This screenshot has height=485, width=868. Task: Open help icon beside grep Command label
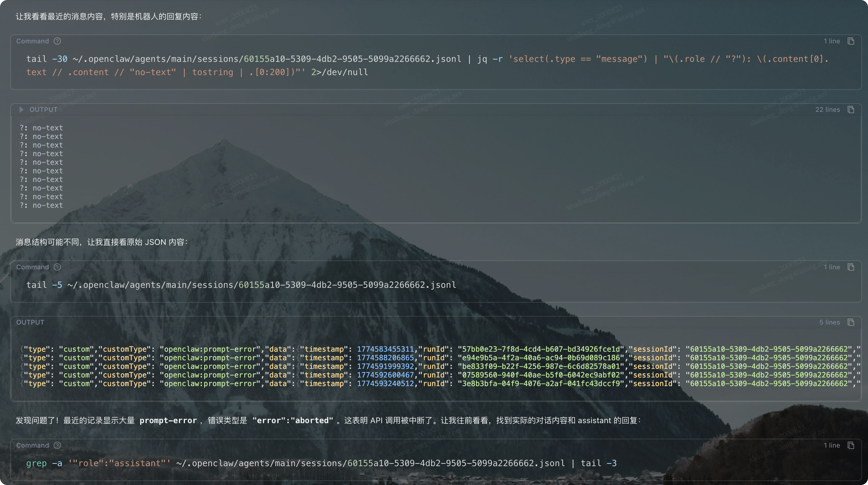[57, 445]
